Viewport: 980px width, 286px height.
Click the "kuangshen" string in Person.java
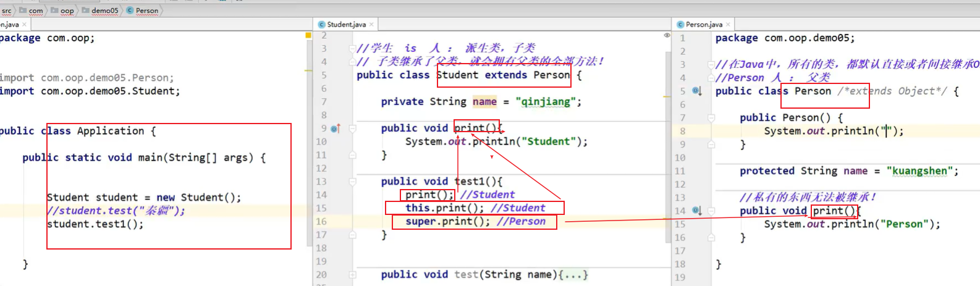(919, 171)
